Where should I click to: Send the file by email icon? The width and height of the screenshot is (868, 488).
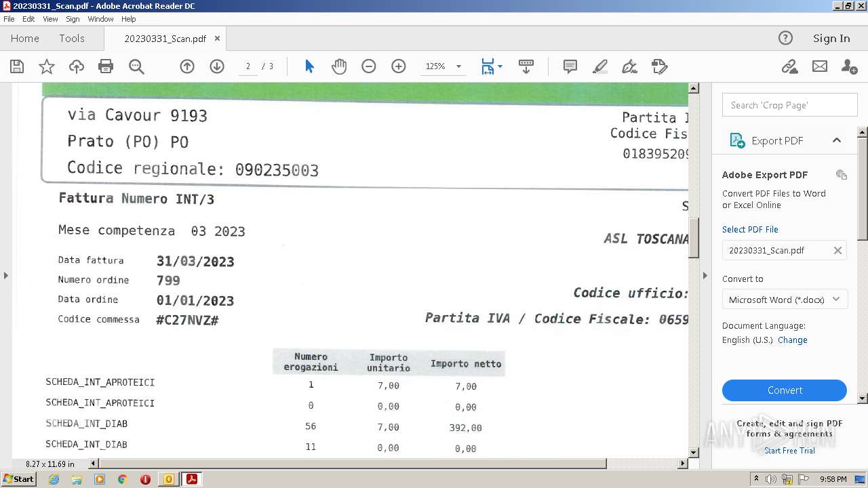coord(820,66)
